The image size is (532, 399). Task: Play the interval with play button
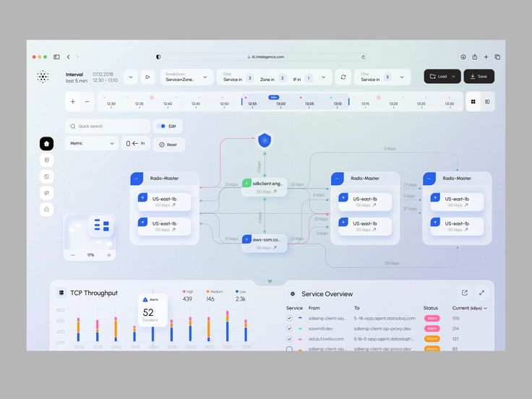coord(147,77)
